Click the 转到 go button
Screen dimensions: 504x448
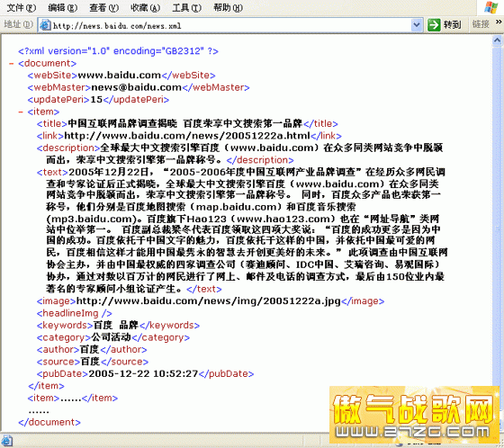pos(445,25)
